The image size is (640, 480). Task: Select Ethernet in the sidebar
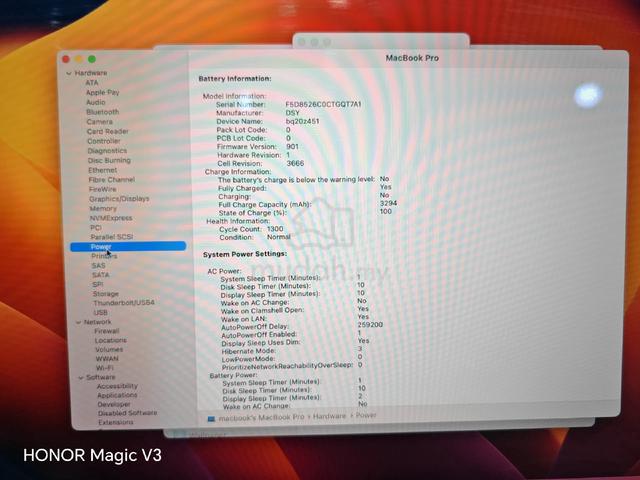coord(103,170)
